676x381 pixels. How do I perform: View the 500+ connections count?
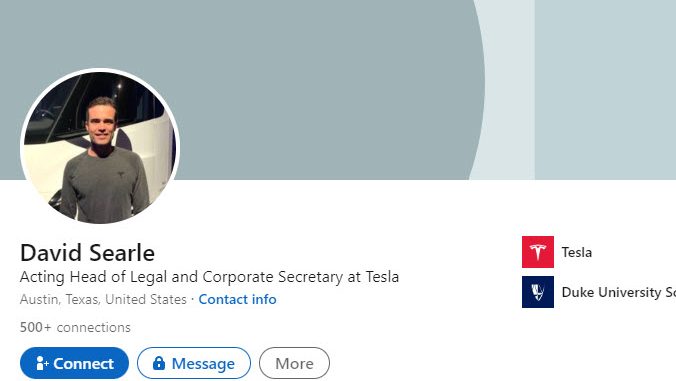(x=75, y=327)
